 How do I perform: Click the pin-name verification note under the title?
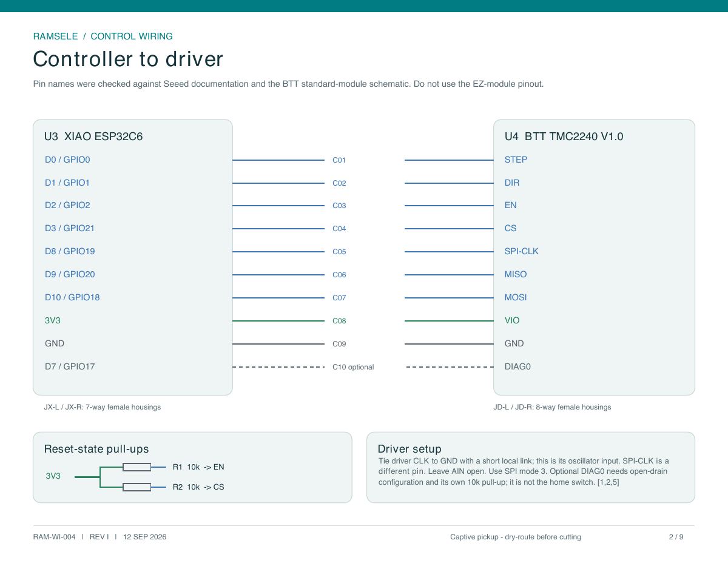288,84
